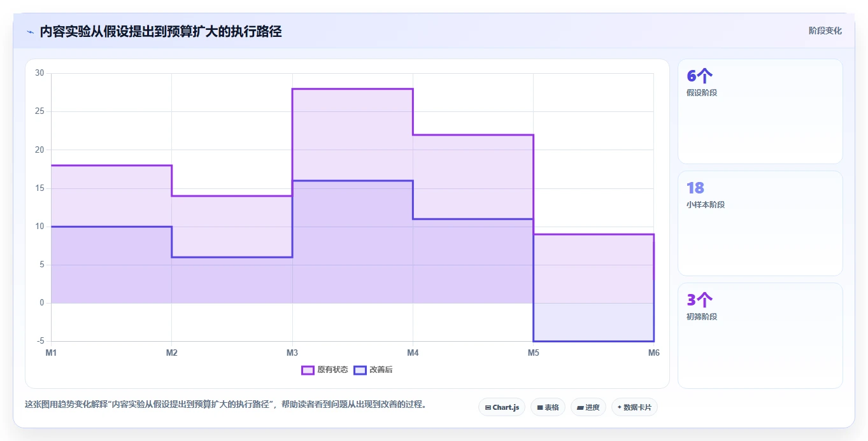The image size is (868, 441).
Task: Click the 进度 tag chip
Action: pyautogui.click(x=588, y=407)
